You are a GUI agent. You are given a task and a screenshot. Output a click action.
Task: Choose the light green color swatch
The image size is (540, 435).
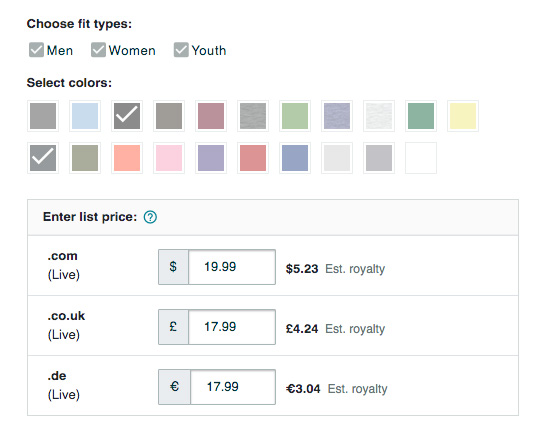coord(295,116)
